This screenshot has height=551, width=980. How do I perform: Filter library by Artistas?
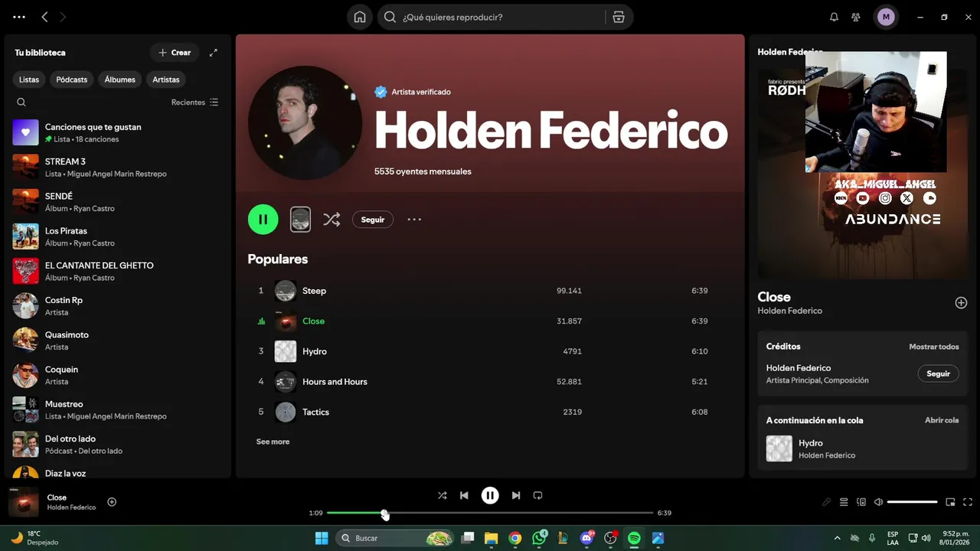[166, 80]
